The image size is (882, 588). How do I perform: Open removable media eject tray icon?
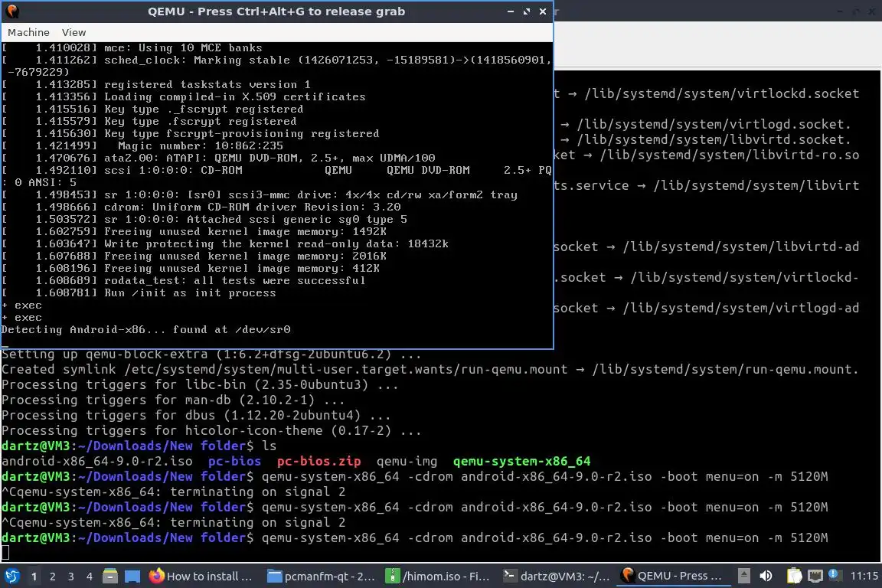pyautogui.click(x=743, y=577)
